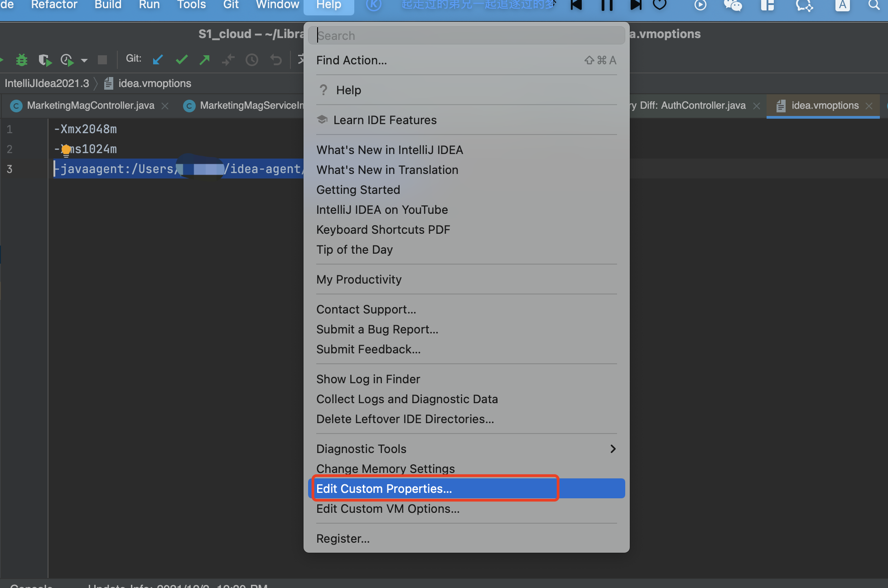Launch the Profiler via the clock-play icon
Image resolution: width=888 pixels, height=588 pixels.
[x=66, y=59]
